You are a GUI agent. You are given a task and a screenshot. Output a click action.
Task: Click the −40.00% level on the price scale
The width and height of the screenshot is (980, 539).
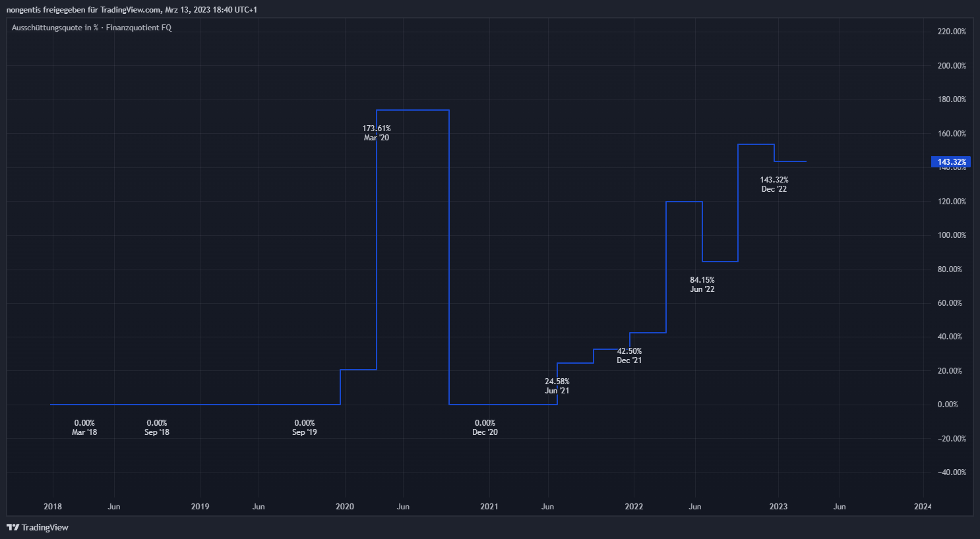(x=951, y=472)
